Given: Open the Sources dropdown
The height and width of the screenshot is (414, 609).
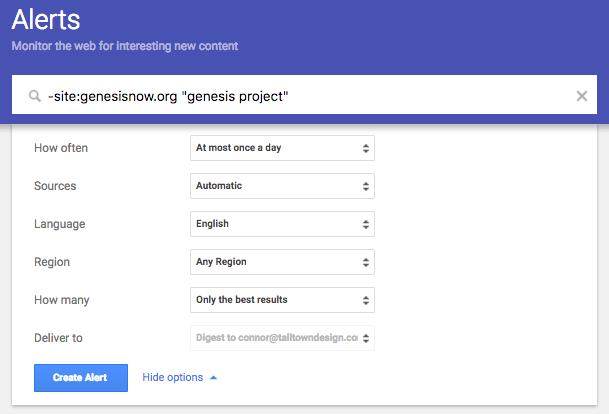Looking at the screenshot, I should pos(282,186).
